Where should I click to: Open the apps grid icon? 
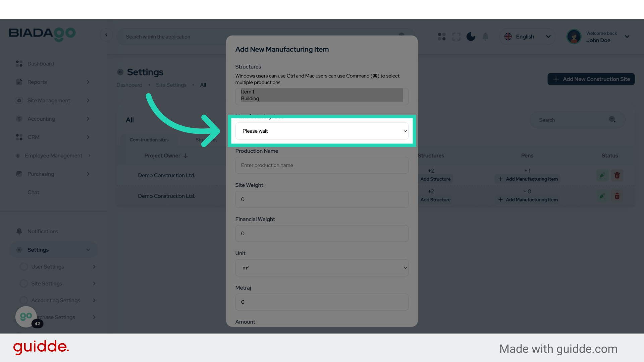(x=442, y=37)
